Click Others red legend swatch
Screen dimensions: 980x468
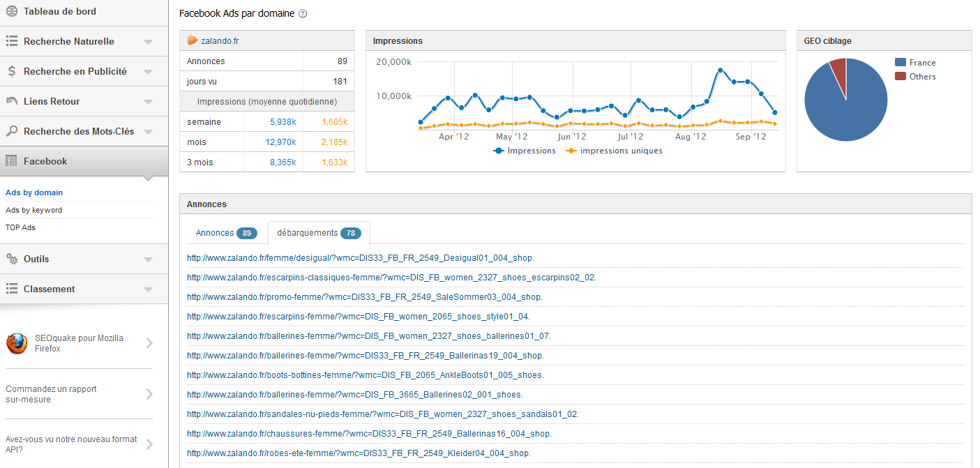pyautogui.click(x=900, y=77)
